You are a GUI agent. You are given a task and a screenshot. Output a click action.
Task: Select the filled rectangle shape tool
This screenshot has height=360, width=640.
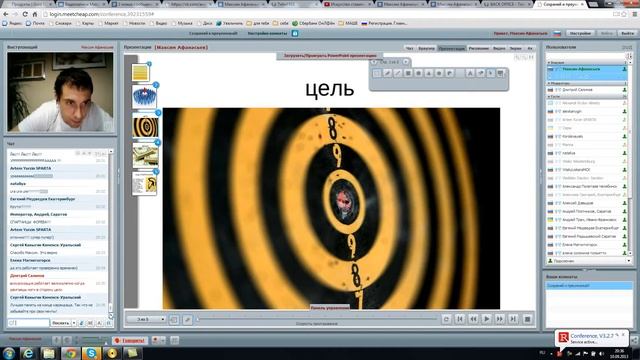point(408,73)
